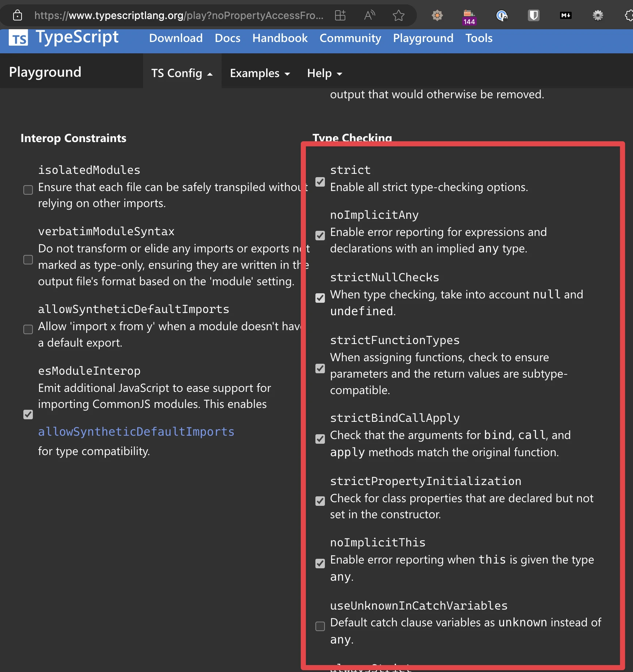
Task: Click the Markdown M↓ extension icon
Action: coord(566,15)
